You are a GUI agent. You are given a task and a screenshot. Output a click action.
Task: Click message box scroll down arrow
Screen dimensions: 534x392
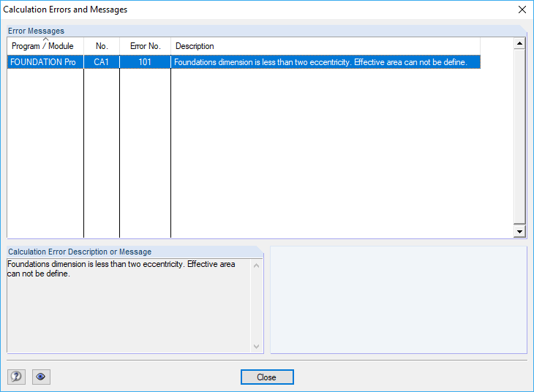(257, 347)
